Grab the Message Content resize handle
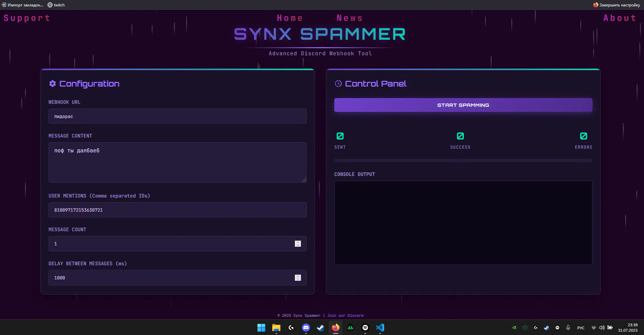Screen dimensions: 644x335 pos(304,180)
